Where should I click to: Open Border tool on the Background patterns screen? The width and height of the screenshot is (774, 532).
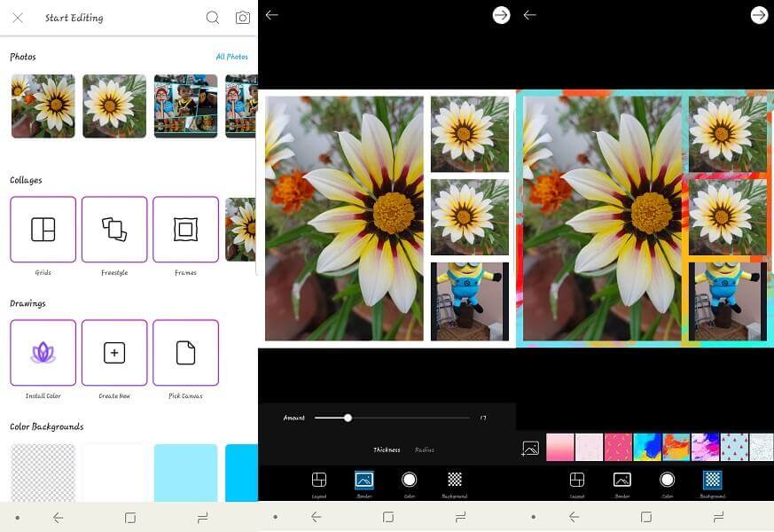(x=622, y=483)
